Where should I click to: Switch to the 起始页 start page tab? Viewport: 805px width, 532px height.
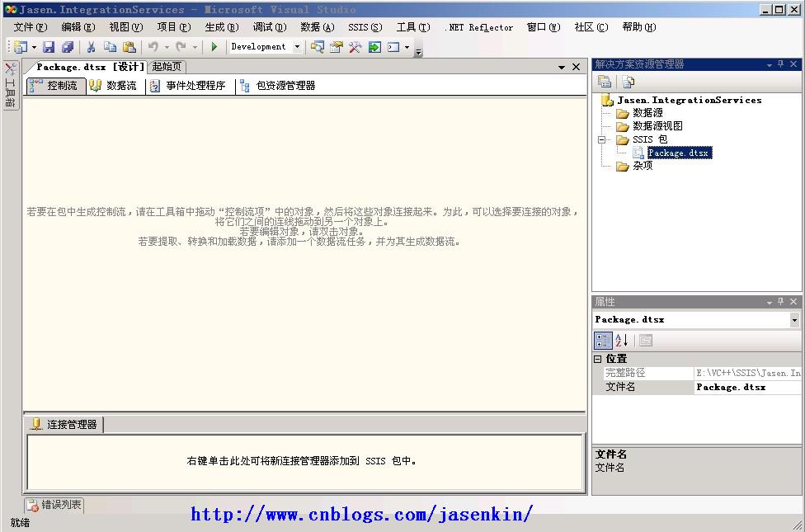coord(167,67)
